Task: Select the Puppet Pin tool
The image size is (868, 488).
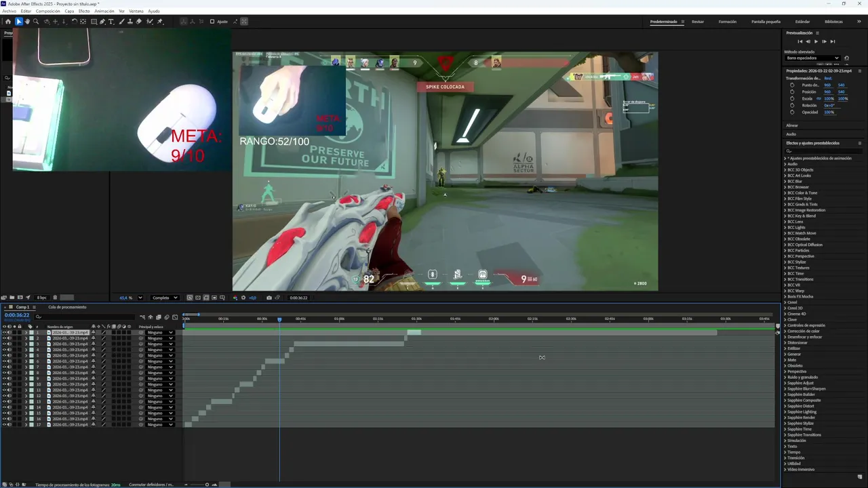Action: [x=160, y=22]
